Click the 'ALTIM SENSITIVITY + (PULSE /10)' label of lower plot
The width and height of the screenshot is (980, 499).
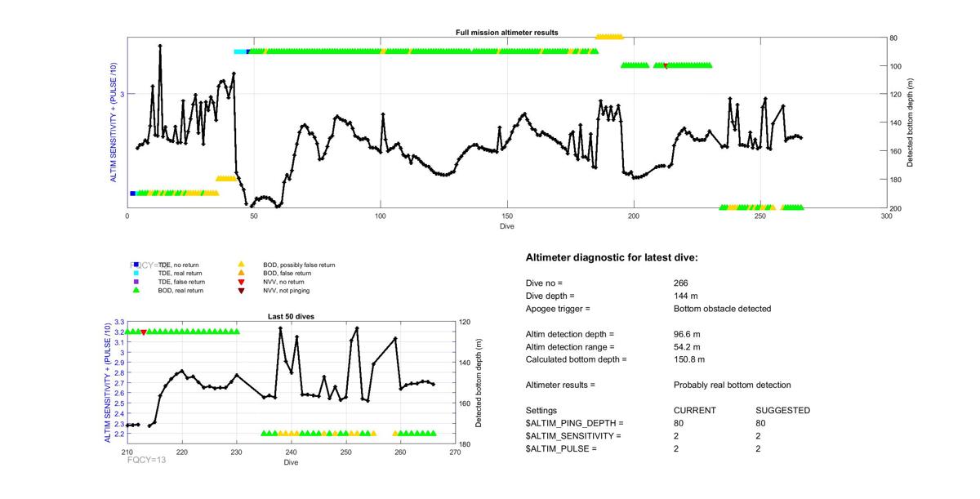click(107, 383)
